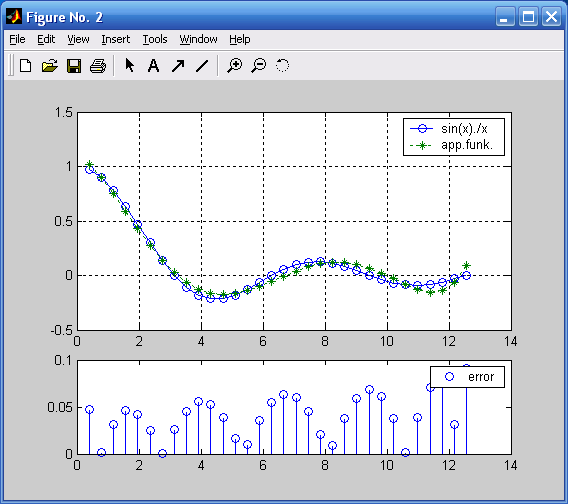Activate the Insert Text 'A' tool
This screenshot has width=568, height=504.
tap(154, 66)
